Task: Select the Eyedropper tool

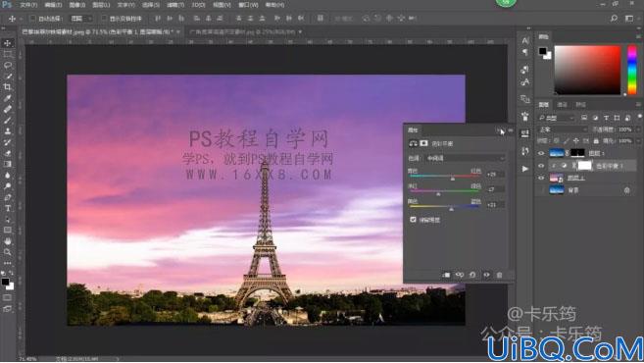Action: (8, 98)
